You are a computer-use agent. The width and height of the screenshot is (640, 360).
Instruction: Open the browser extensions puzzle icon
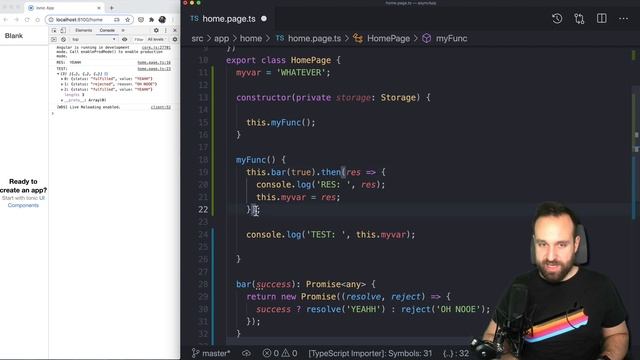tap(151, 20)
